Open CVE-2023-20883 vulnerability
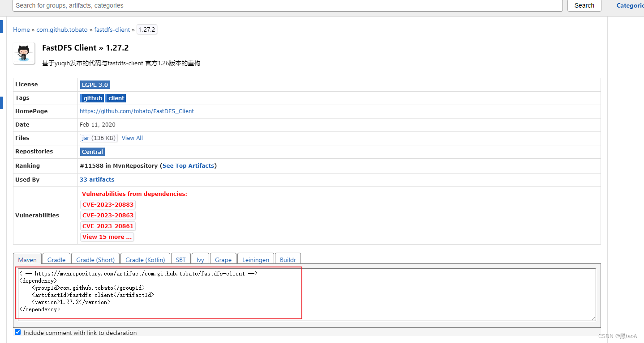644x343 pixels. tap(108, 204)
